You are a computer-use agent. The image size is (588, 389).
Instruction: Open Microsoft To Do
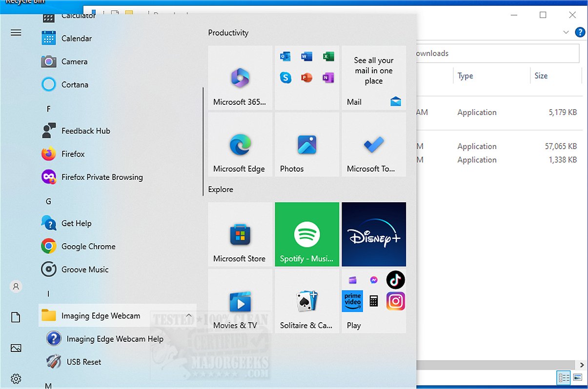coord(373,144)
